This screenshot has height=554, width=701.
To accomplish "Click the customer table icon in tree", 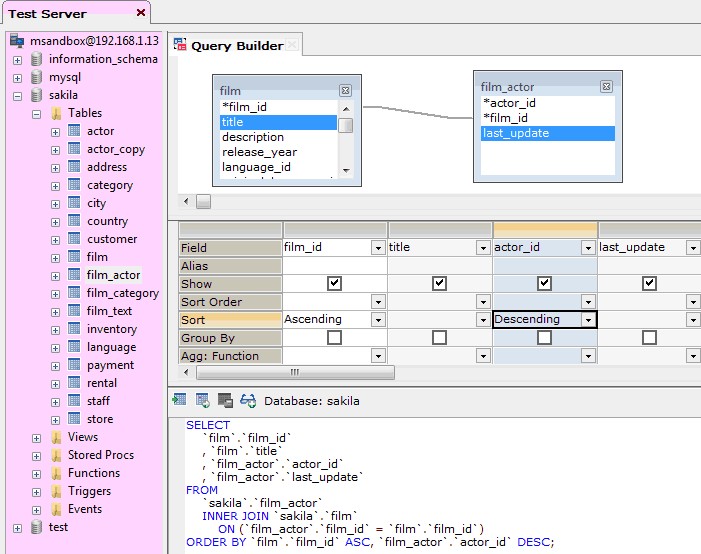I will 73,239.
